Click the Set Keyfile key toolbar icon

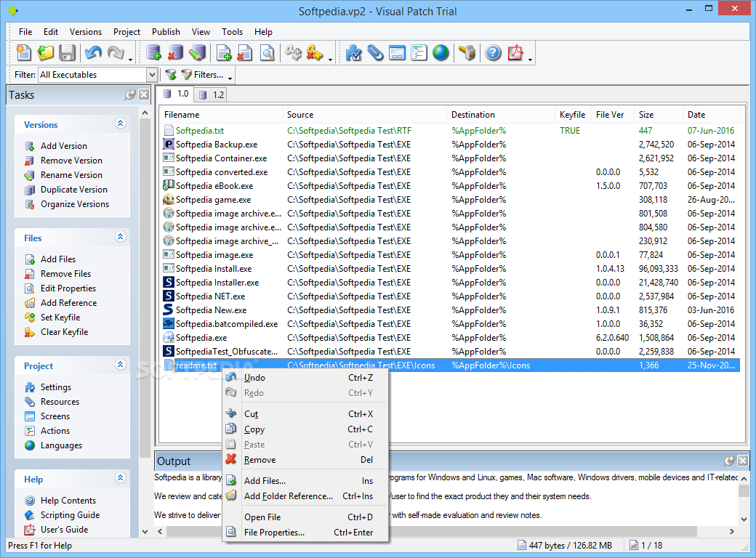coord(293,53)
